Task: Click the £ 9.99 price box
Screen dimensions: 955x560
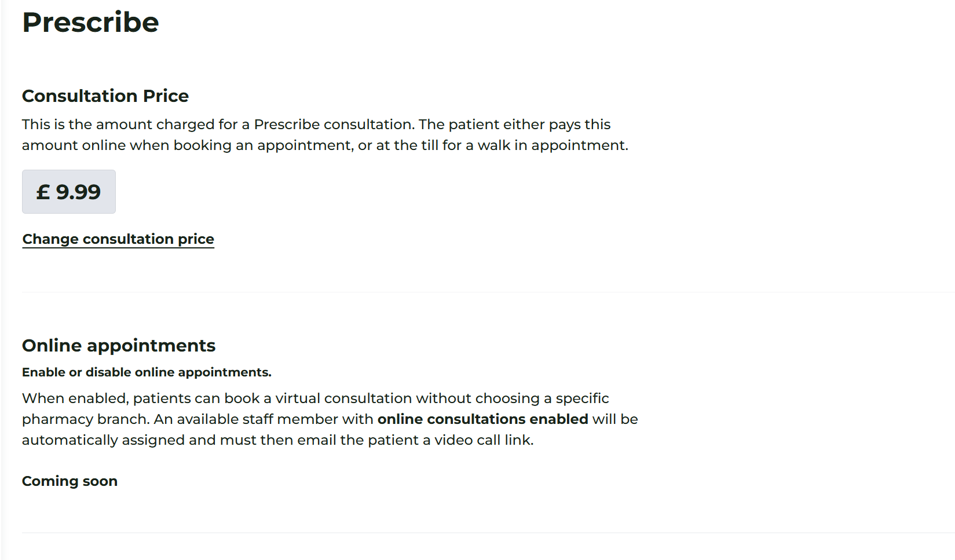Action: 69,192
